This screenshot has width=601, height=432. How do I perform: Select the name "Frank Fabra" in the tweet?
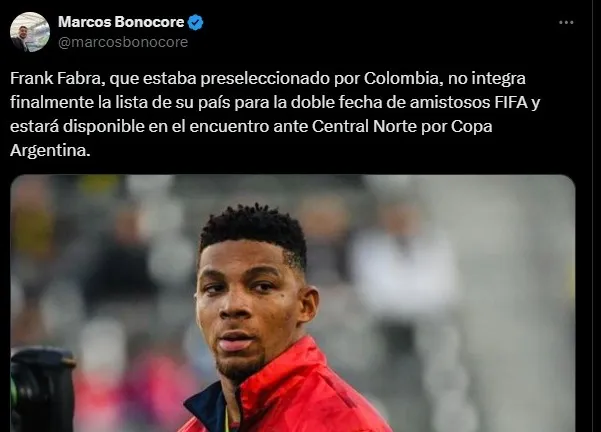[57, 79]
